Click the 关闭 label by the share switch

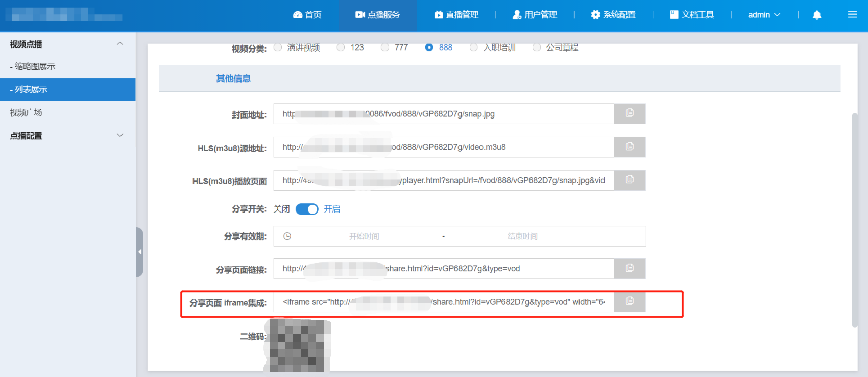(282, 209)
